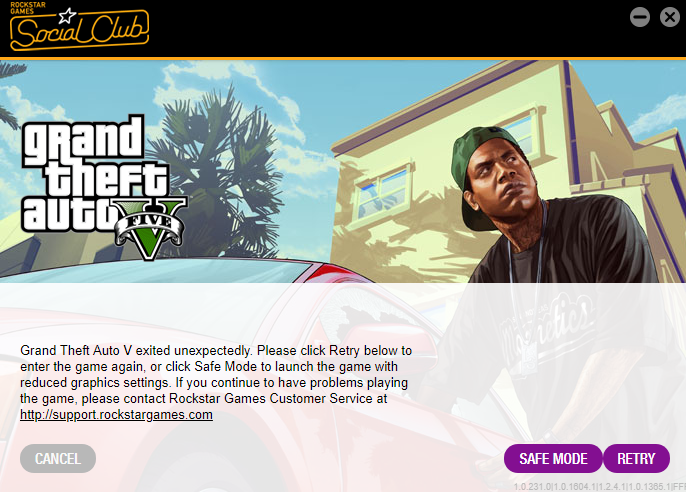This screenshot has width=686, height=492.
Task: Minimize the Social Club launcher window
Action: [640, 17]
